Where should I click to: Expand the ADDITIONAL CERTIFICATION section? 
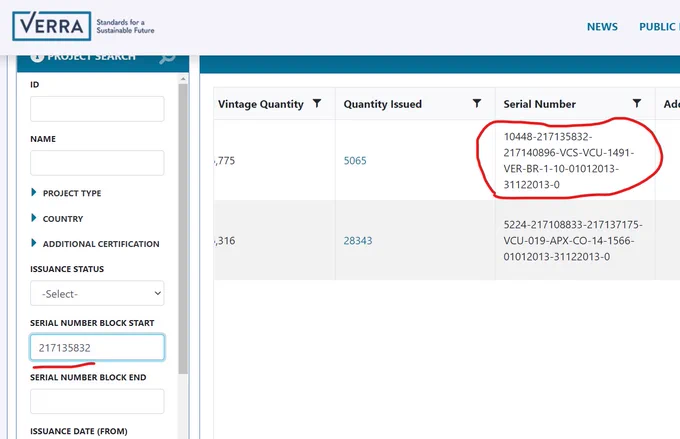pos(95,244)
